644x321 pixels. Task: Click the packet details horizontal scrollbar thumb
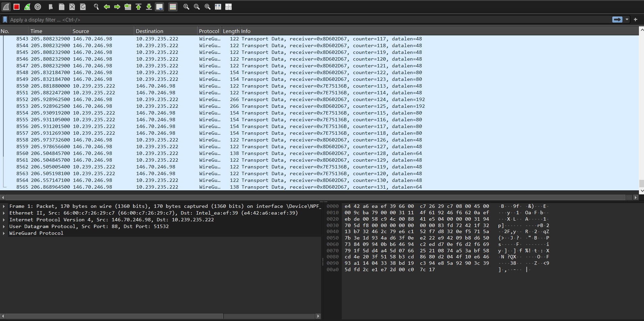point(114,316)
